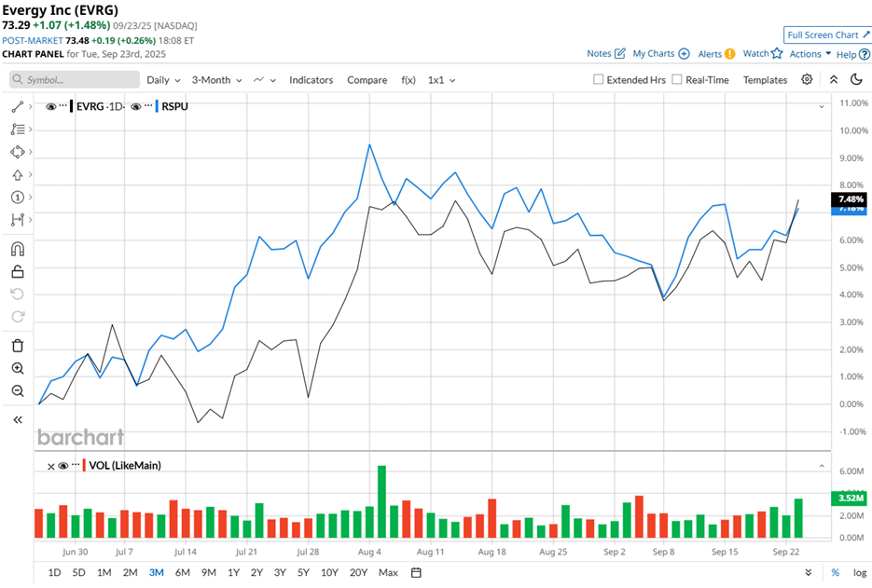The image size is (872, 588).
Task: Open RSPU series options menu
Action: pyautogui.click(x=148, y=105)
